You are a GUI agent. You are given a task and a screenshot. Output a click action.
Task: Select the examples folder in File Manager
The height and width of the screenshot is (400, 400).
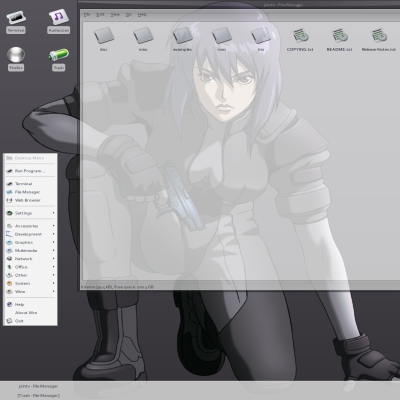click(x=182, y=39)
